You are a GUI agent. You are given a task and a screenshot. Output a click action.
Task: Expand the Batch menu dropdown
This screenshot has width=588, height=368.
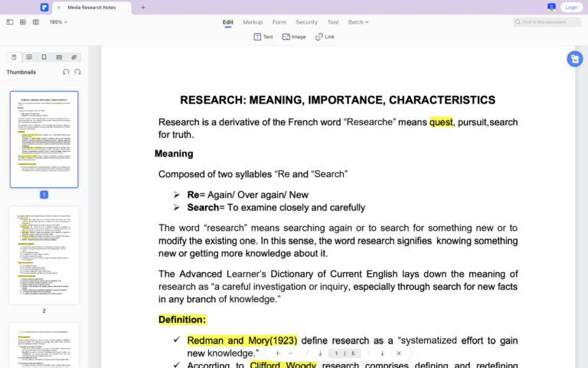point(358,22)
